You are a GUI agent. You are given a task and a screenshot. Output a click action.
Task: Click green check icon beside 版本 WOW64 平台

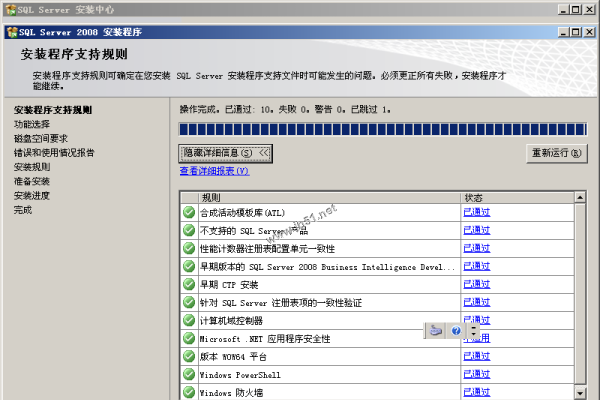click(189, 356)
